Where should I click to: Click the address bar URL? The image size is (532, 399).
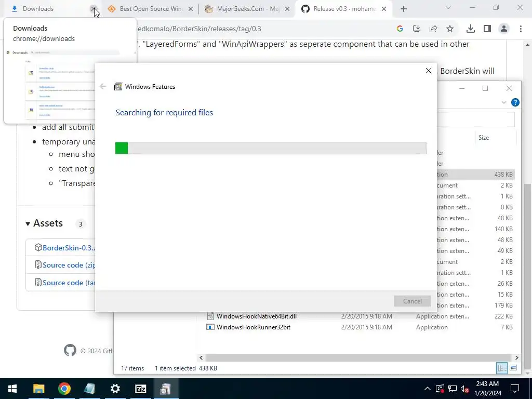click(x=199, y=29)
